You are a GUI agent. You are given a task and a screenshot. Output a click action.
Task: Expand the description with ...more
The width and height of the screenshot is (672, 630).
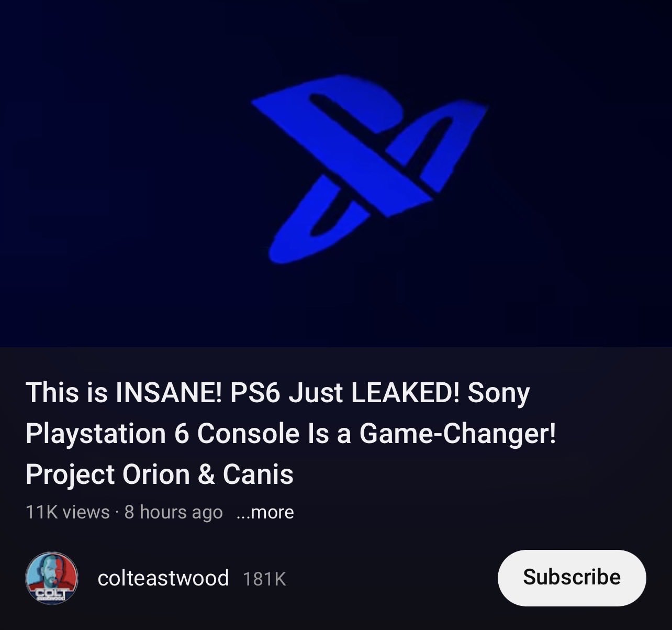point(265,512)
